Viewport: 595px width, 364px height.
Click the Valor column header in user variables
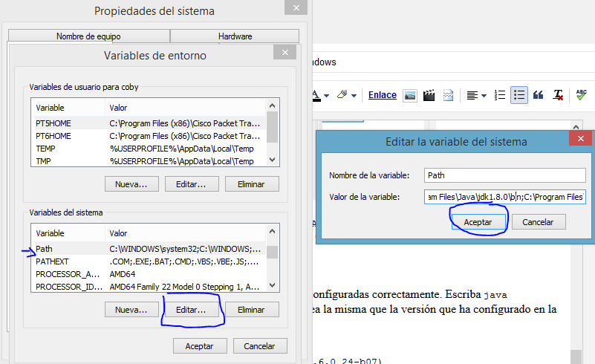(x=185, y=108)
